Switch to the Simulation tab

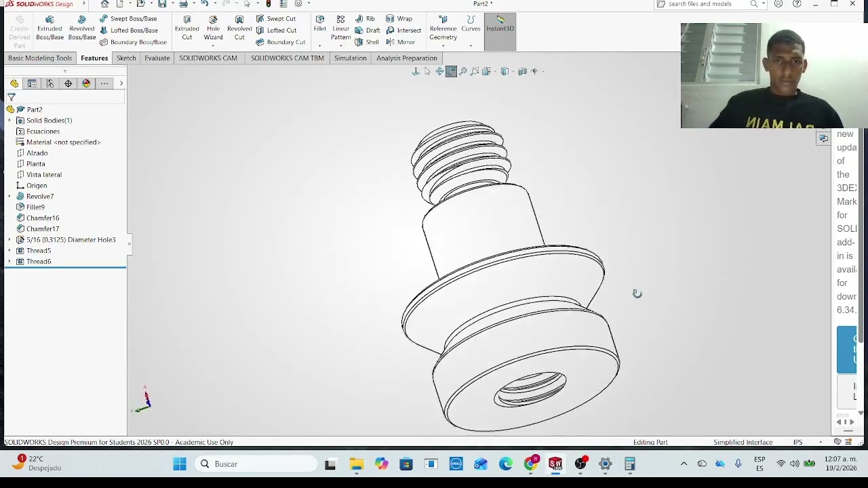350,58
